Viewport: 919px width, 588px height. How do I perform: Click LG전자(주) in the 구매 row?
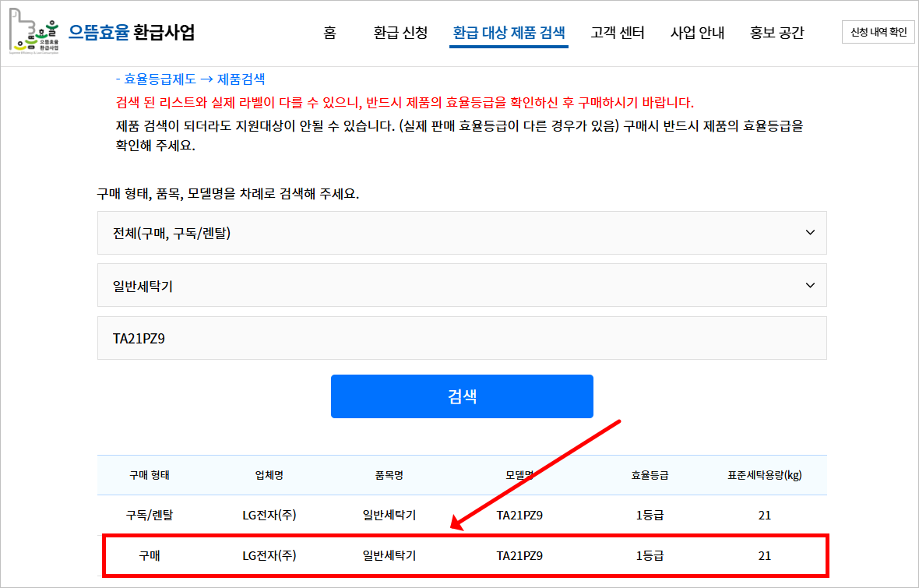click(x=269, y=556)
